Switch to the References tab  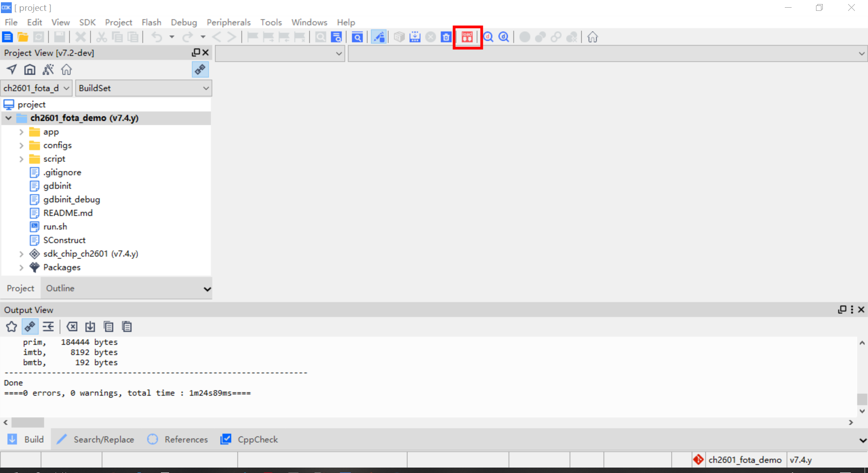point(178,440)
